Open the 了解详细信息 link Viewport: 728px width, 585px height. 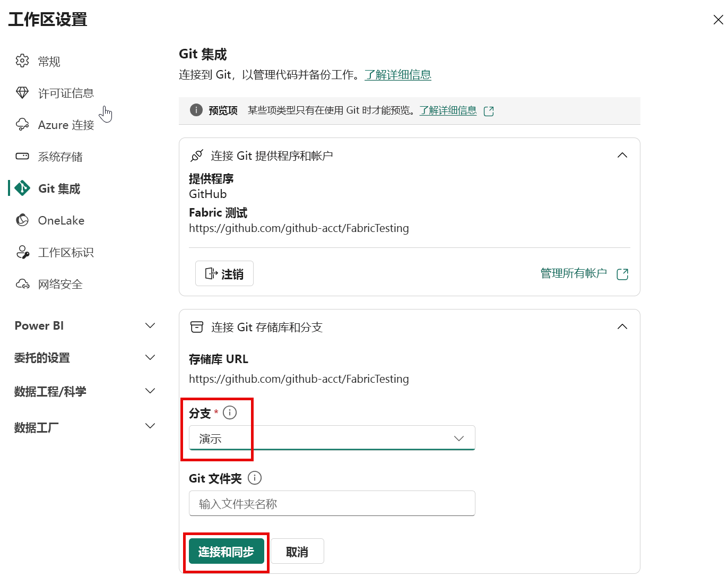[398, 75]
